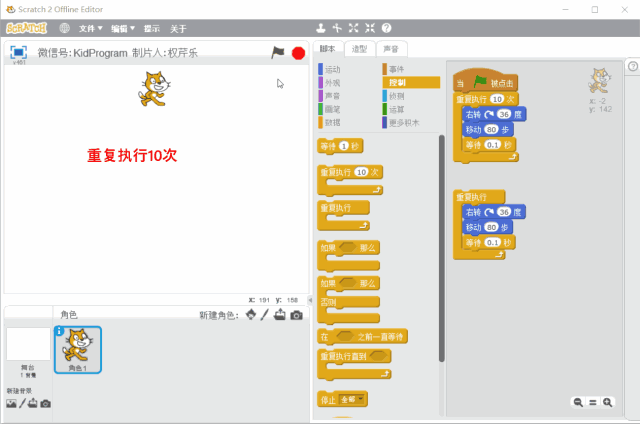Viewport: 640px width, 424px height.
Task: Select the 运动 block category
Action: coord(332,69)
